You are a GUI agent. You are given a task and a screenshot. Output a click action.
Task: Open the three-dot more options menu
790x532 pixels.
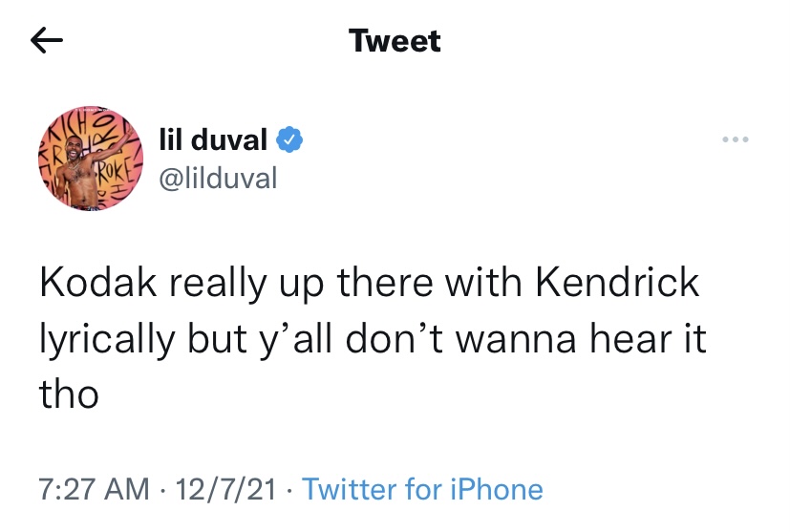736,139
